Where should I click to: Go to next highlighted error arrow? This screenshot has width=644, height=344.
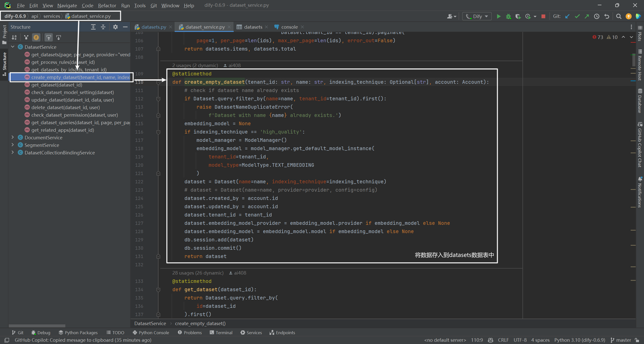(632, 37)
